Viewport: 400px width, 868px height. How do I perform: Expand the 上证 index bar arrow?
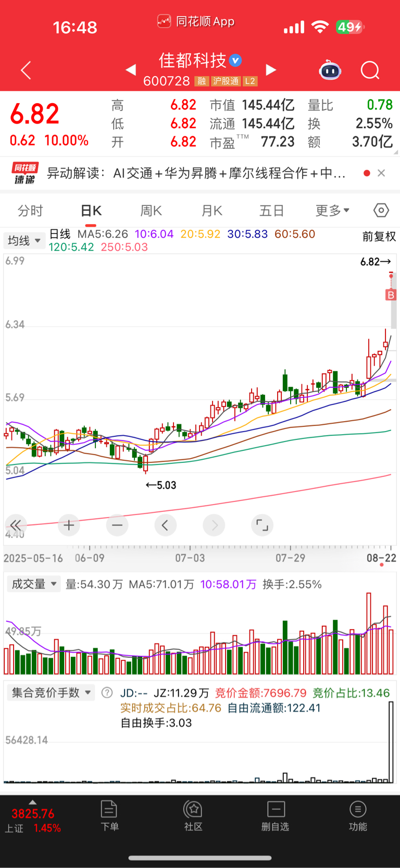click(32, 802)
